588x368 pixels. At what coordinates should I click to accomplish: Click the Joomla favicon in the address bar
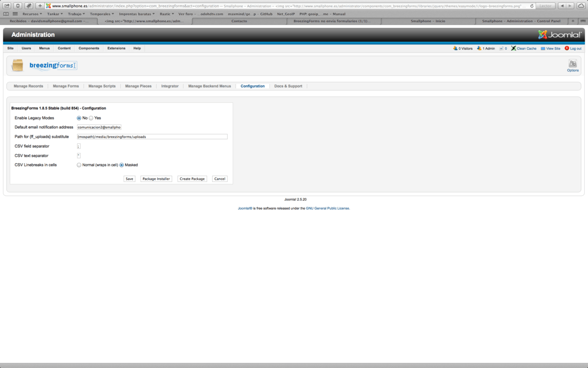(48, 6)
